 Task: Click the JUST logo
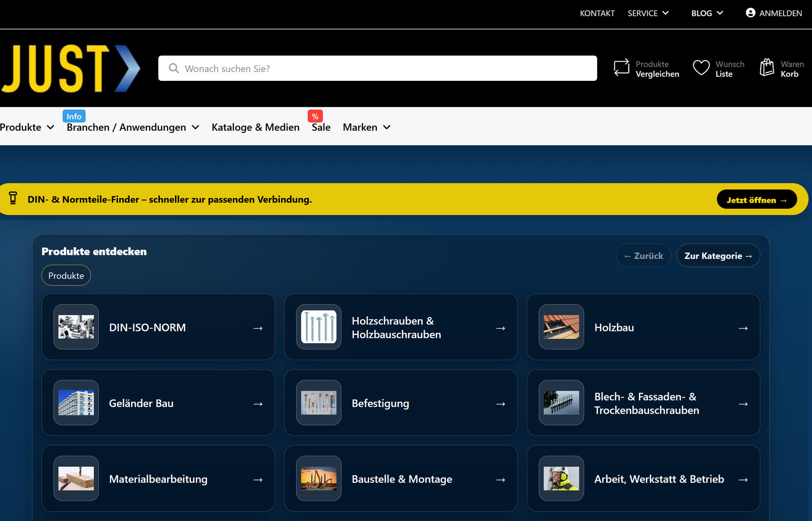(71, 68)
